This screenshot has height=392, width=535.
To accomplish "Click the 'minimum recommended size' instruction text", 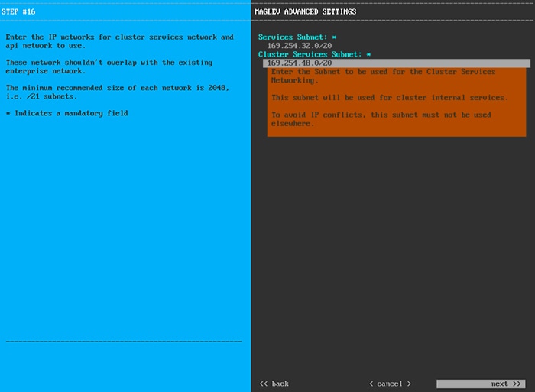I will click(x=118, y=92).
